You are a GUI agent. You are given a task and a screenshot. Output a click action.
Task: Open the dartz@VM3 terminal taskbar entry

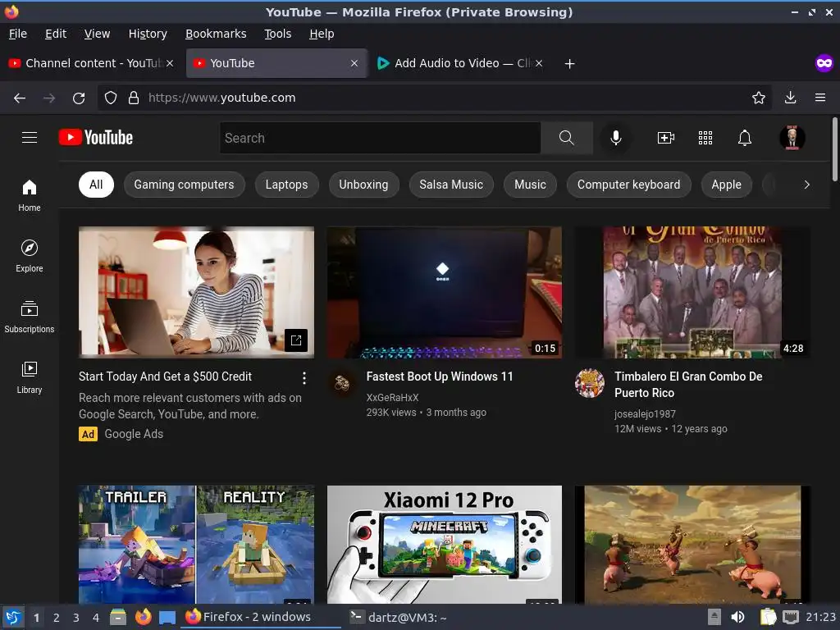(398, 617)
